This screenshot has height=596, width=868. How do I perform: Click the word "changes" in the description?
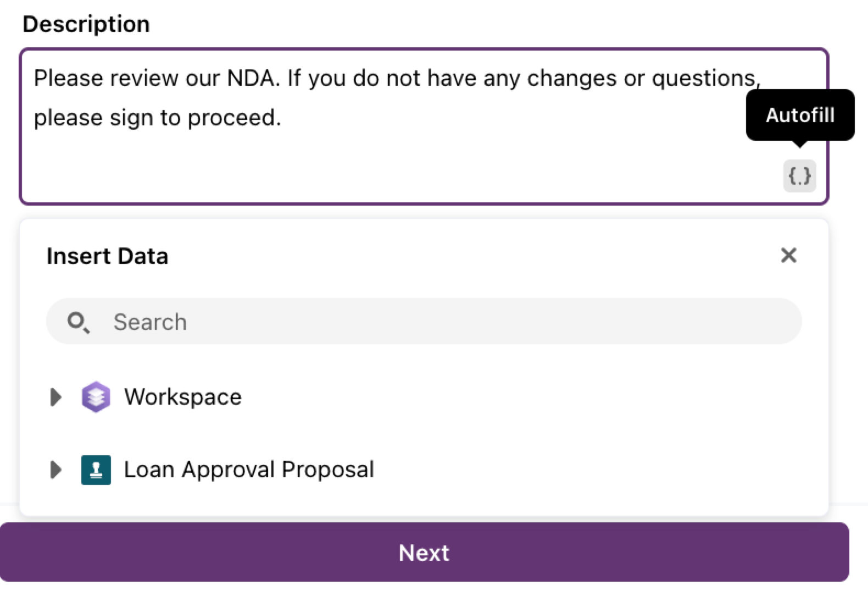coord(572,79)
